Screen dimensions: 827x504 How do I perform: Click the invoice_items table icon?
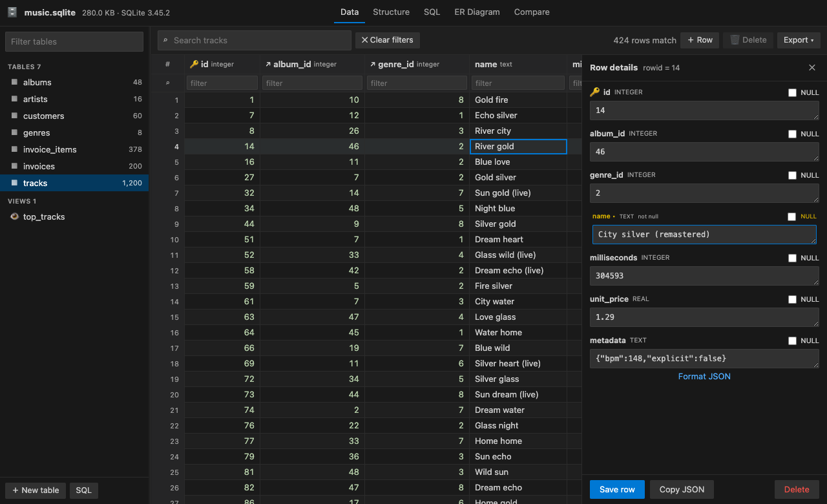click(x=14, y=149)
